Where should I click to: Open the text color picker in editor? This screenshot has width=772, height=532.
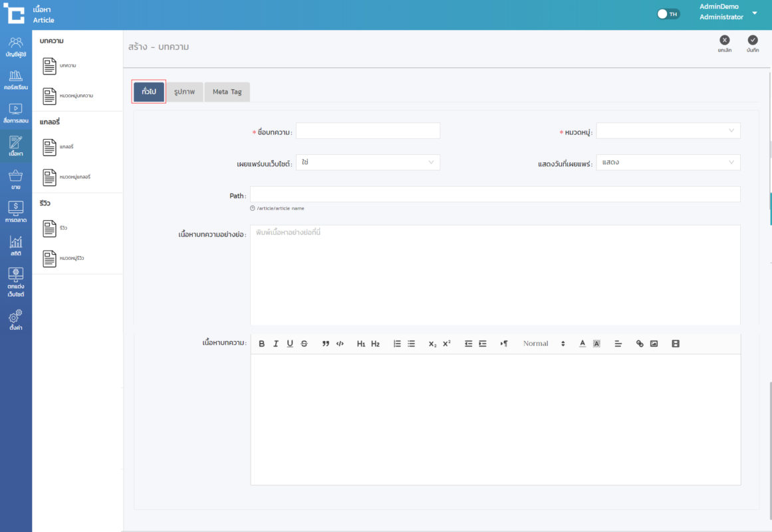[x=582, y=344]
